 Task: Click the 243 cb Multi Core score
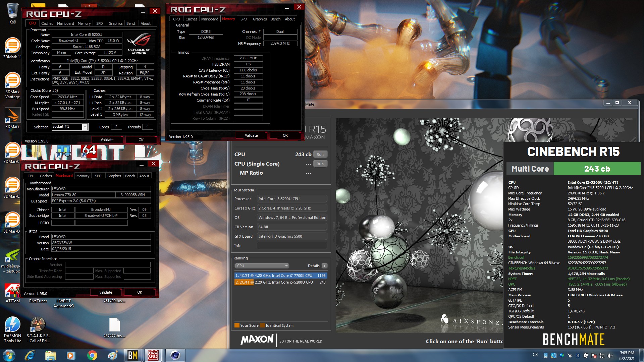pyautogui.click(x=597, y=169)
